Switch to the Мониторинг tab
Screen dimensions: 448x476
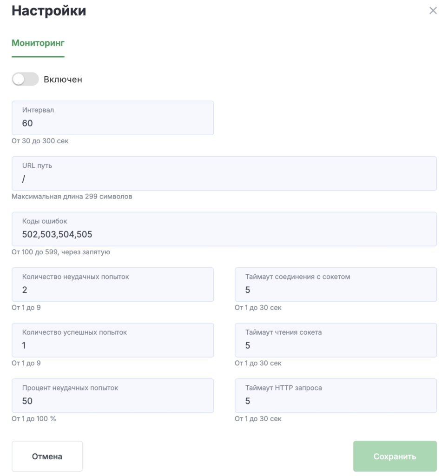pyautogui.click(x=38, y=43)
